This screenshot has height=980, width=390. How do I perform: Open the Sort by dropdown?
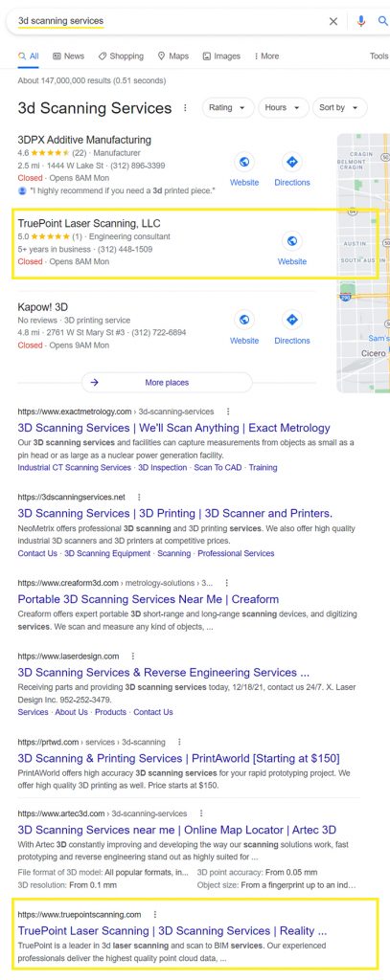click(340, 107)
